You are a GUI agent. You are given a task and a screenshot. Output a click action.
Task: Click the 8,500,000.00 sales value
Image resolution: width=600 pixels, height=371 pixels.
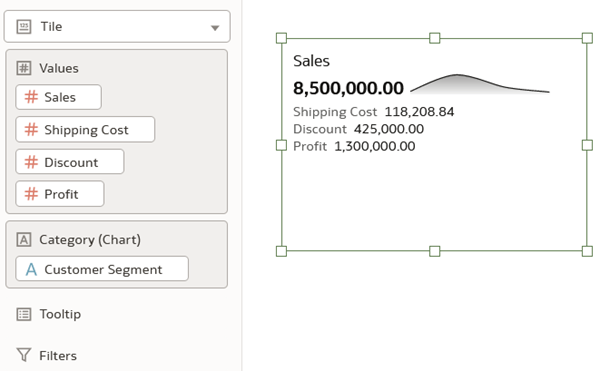[x=348, y=88]
